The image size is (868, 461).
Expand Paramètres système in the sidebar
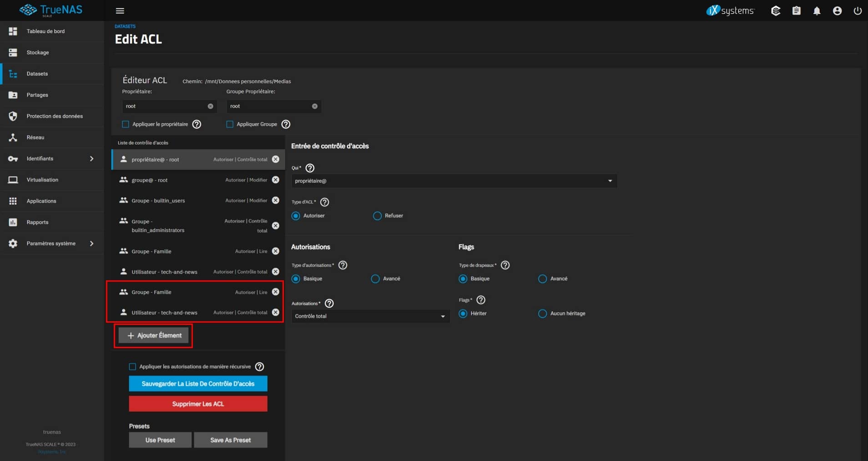click(51, 243)
